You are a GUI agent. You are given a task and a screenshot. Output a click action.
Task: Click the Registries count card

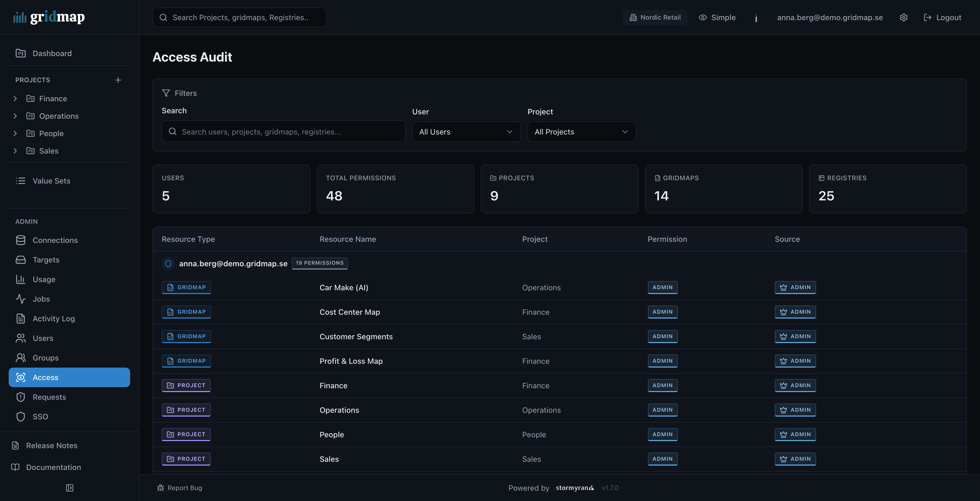coord(888,189)
